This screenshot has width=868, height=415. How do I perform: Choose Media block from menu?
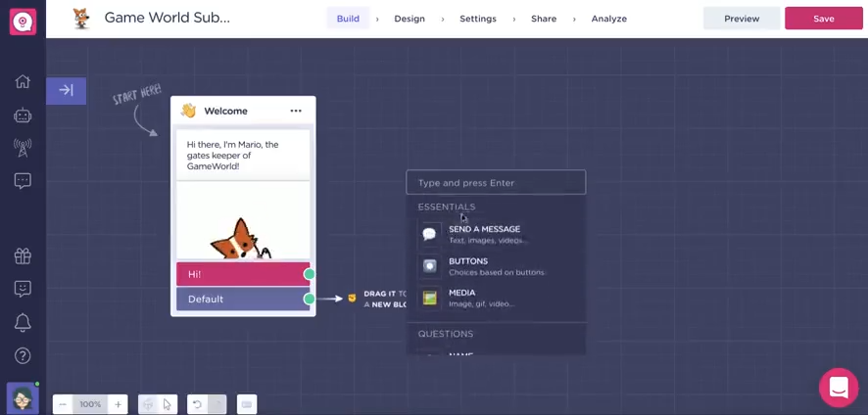tap(496, 298)
